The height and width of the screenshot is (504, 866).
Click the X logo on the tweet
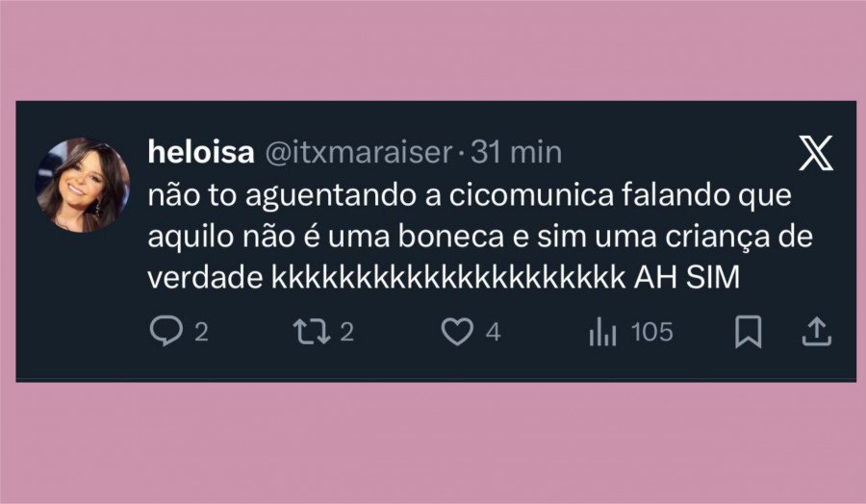point(816,154)
